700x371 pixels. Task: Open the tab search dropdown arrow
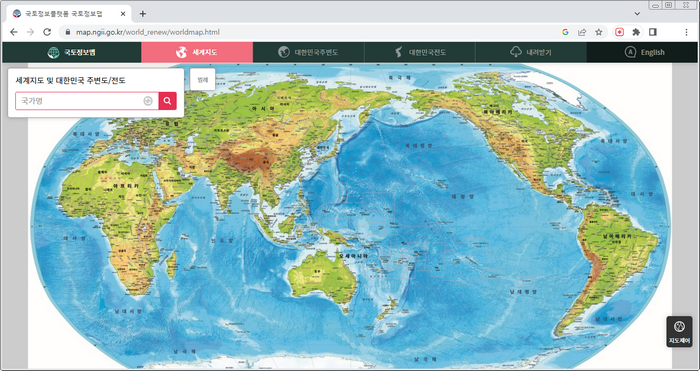click(637, 14)
